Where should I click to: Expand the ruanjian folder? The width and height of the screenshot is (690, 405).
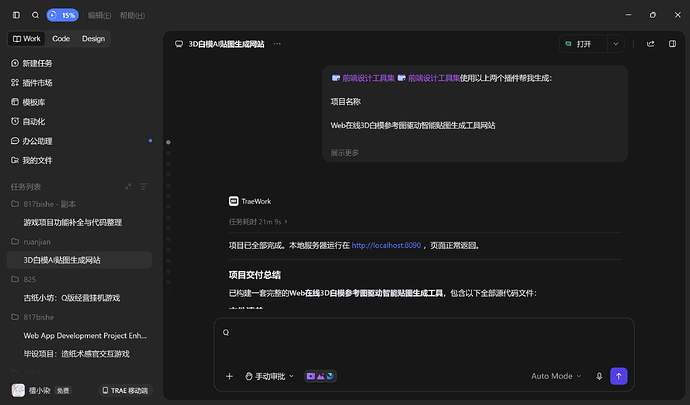31,242
